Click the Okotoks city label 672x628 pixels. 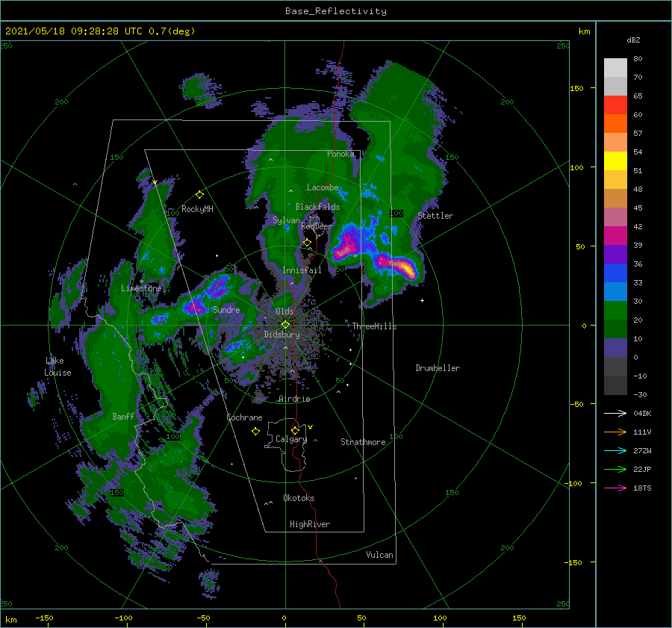tap(299, 498)
